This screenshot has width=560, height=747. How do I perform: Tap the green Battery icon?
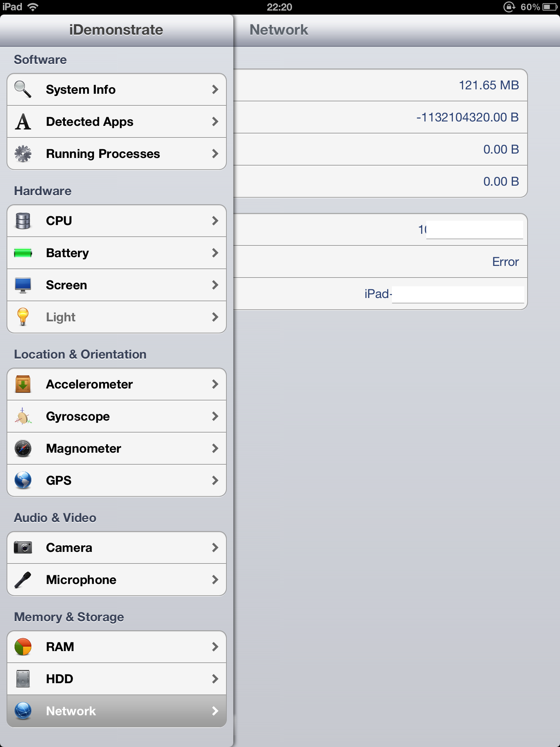pyautogui.click(x=23, y=253)
